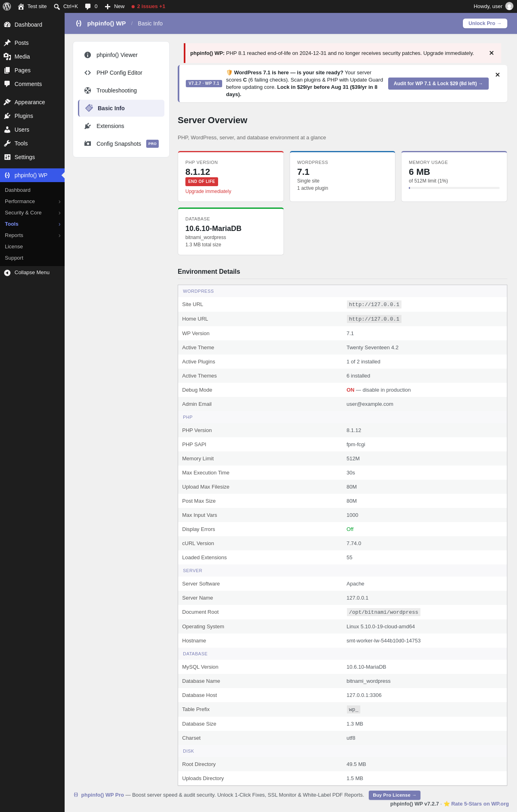Click Audit for WP 7.1 & Lock $29 button

[x=438, y=84]
